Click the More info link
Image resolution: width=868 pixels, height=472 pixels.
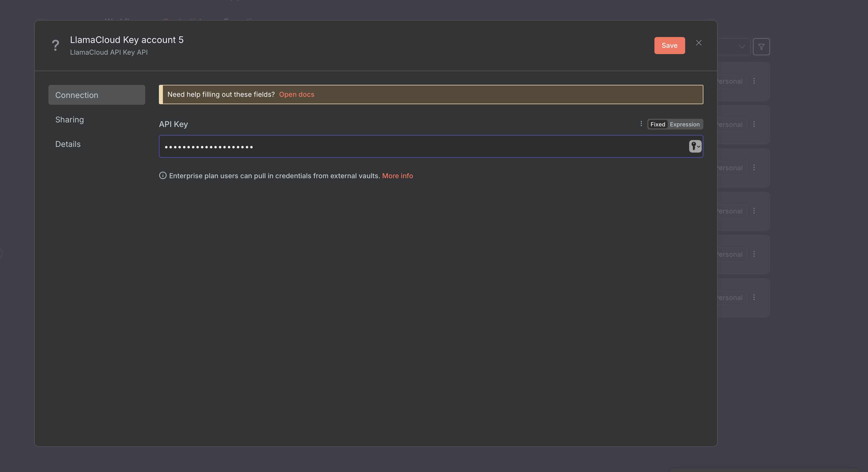click(397, 176)
